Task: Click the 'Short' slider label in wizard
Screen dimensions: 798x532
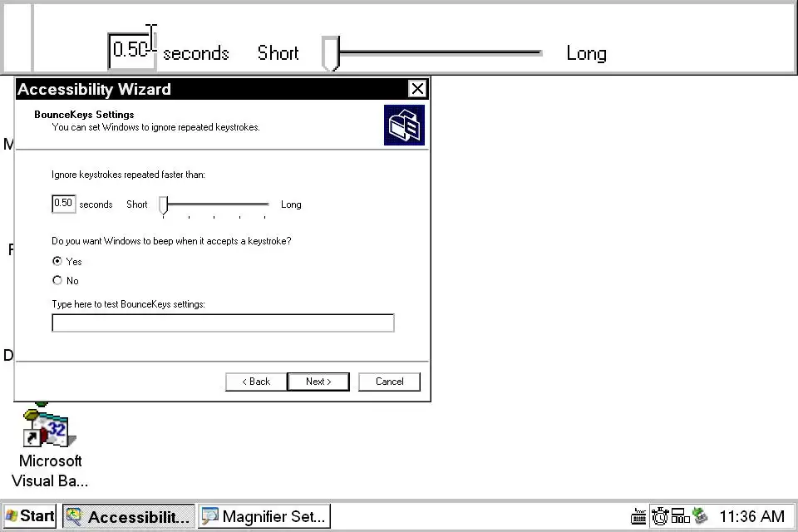Action: coord(137,204)
